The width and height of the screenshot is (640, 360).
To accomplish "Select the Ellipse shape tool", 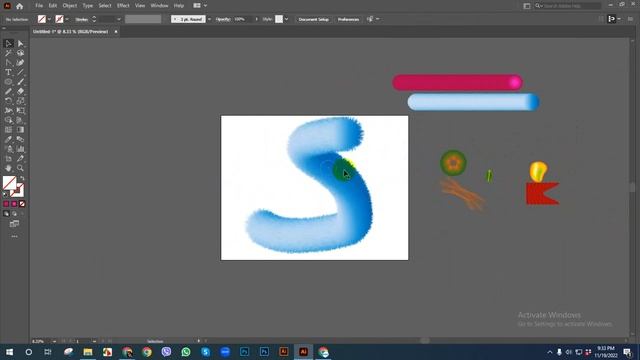I will tap(9, 82).
